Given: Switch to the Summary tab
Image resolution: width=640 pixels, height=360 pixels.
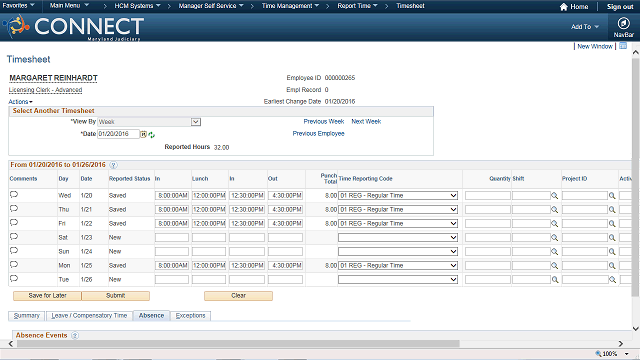Looking at the screenshot, I should tap(27, 316).
